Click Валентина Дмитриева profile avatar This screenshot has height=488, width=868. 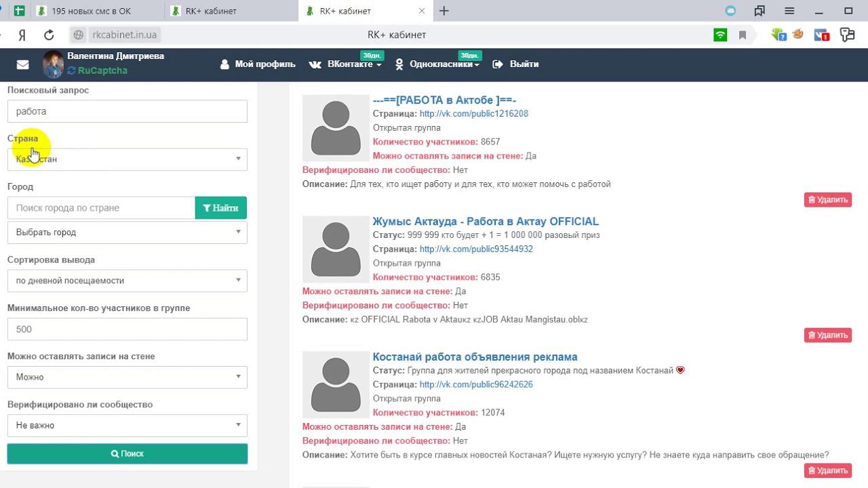click(x=53, y=64)
